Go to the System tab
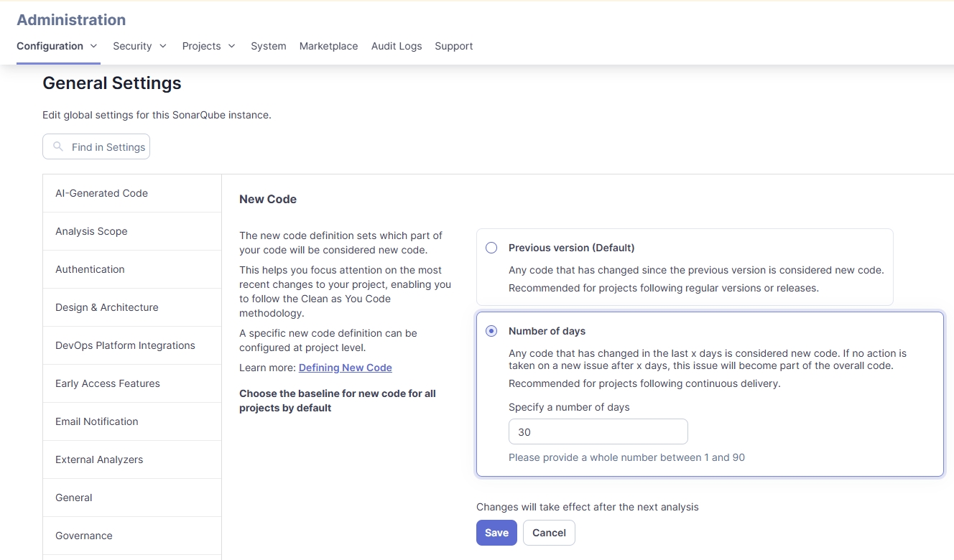This screenshot has width=954, height=560. [268, 46]
